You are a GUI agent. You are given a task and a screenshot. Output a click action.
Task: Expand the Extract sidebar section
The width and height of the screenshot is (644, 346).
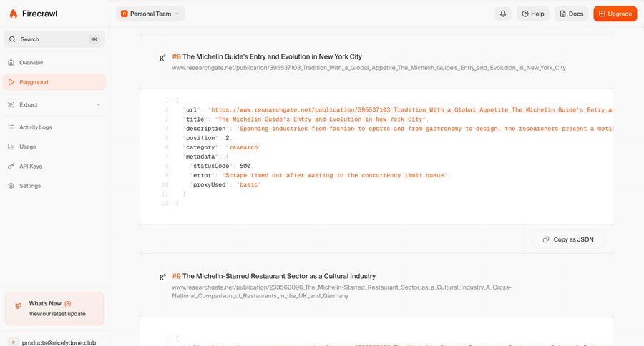tap(98, 104)
